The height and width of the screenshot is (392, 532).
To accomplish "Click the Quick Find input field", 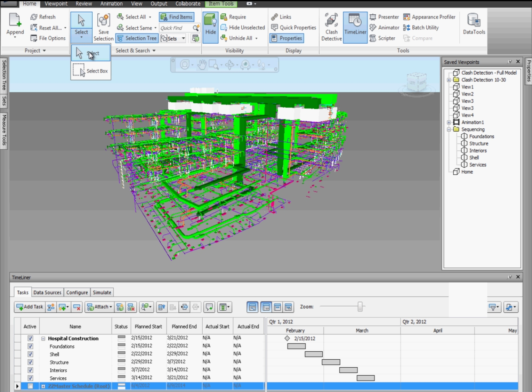I will click(176, 28).
